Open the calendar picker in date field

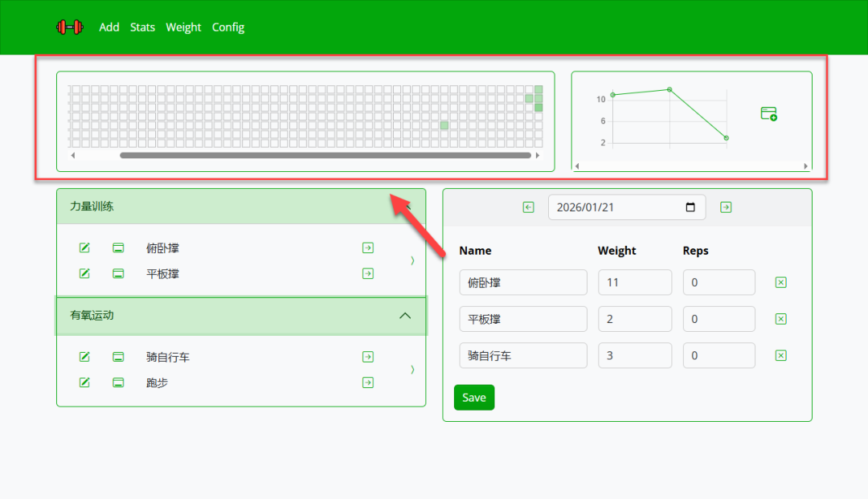pos(690,207)
